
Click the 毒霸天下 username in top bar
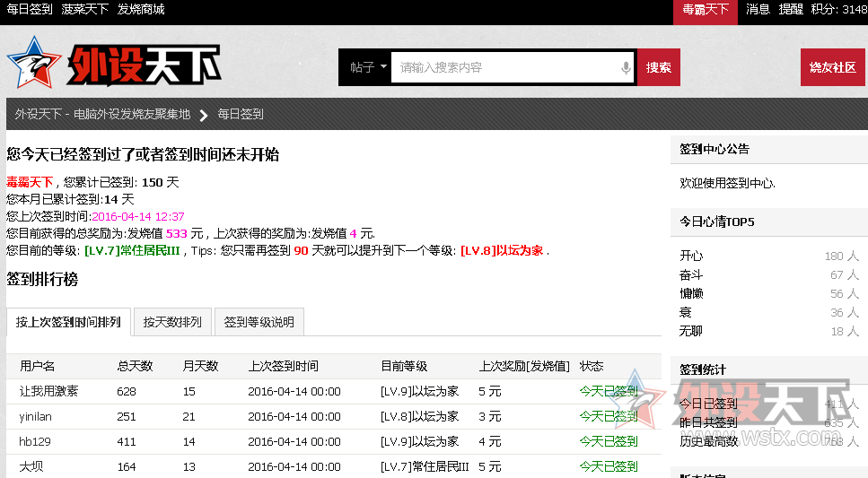click(705, 9)
